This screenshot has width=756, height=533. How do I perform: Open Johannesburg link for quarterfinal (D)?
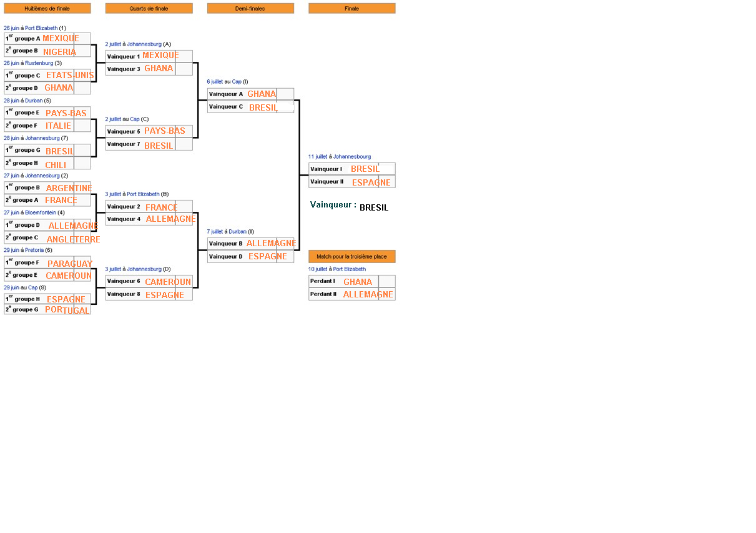point(144,269)
